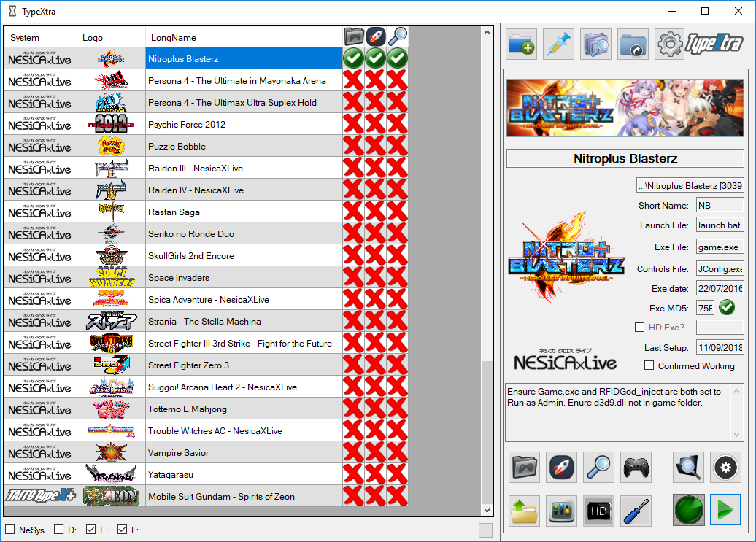
Task: Click the notes box scroll down arrow
Action: [x=737, y=435]
